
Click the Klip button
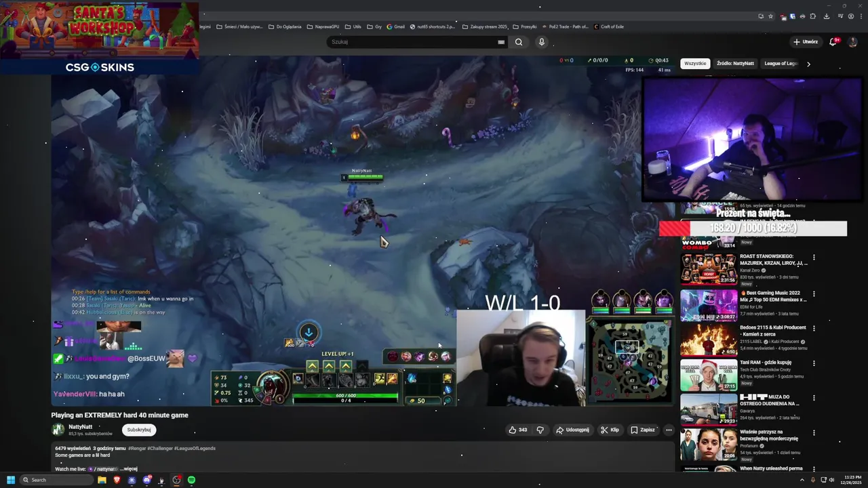(x=610, y=430)
